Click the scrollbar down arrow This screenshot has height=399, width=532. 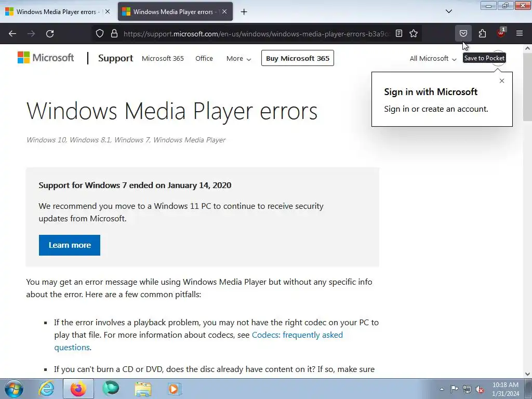528,374
